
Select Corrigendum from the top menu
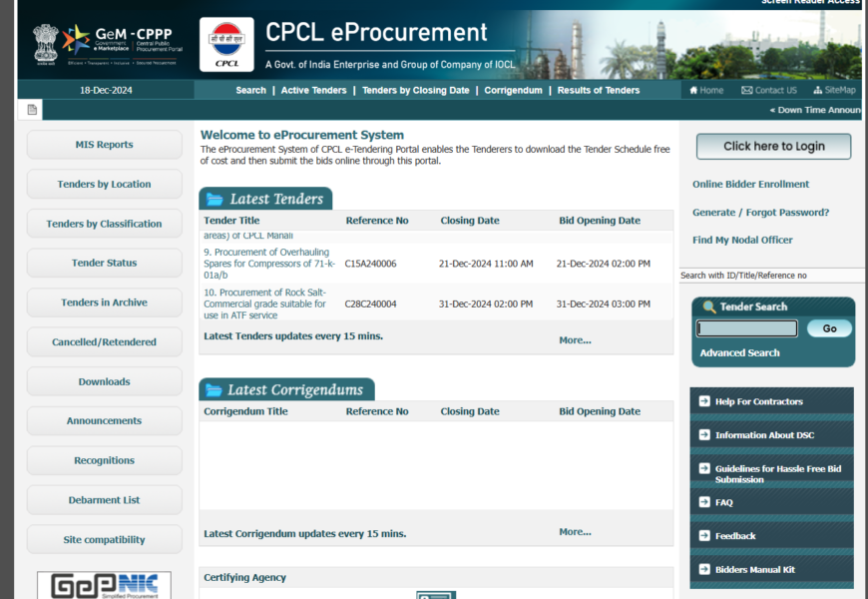point(513,90)
